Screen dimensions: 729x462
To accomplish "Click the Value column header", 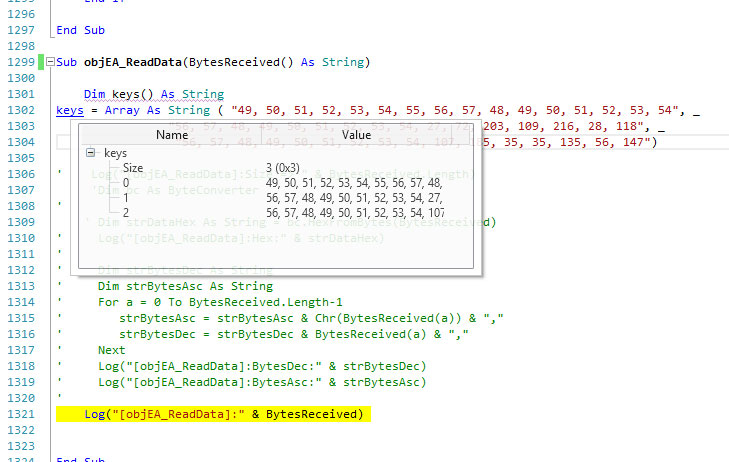I will 357,135.
